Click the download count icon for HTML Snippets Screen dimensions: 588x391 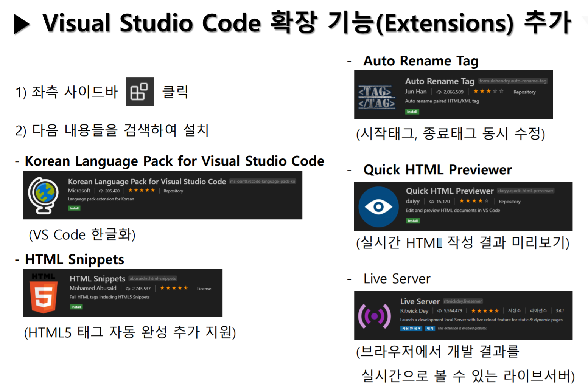pos(128,289)
